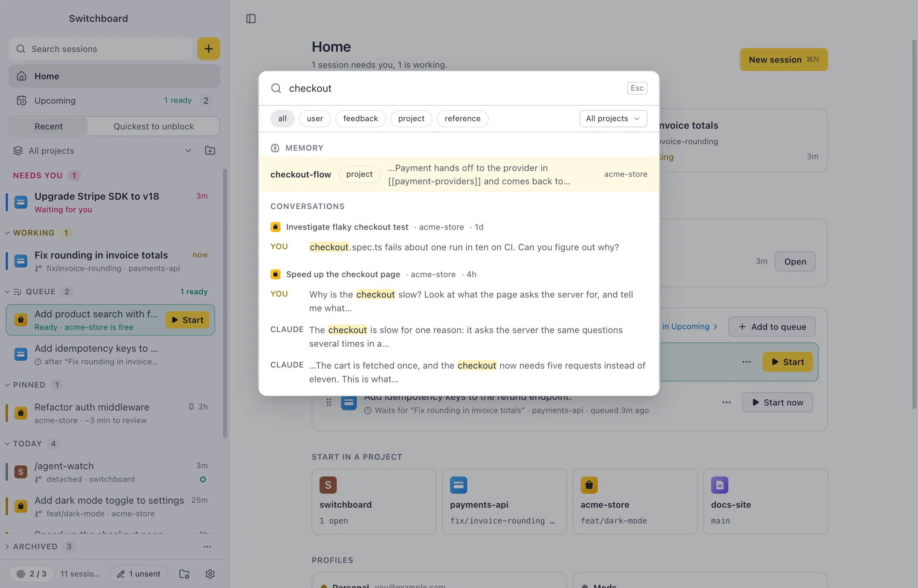
Task: Click the search magnifier in the search dialog
Action: (x=276, y=88)
